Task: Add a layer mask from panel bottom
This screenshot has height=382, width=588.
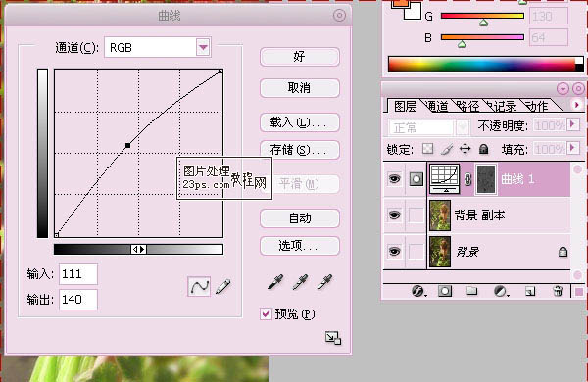Action: pyautogui.click(x=445, y=291)
